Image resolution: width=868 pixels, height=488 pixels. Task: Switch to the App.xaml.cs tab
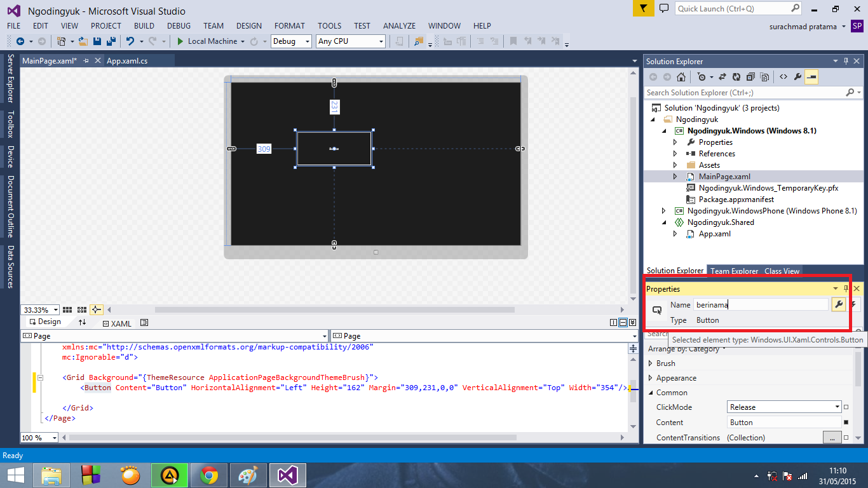127,62
